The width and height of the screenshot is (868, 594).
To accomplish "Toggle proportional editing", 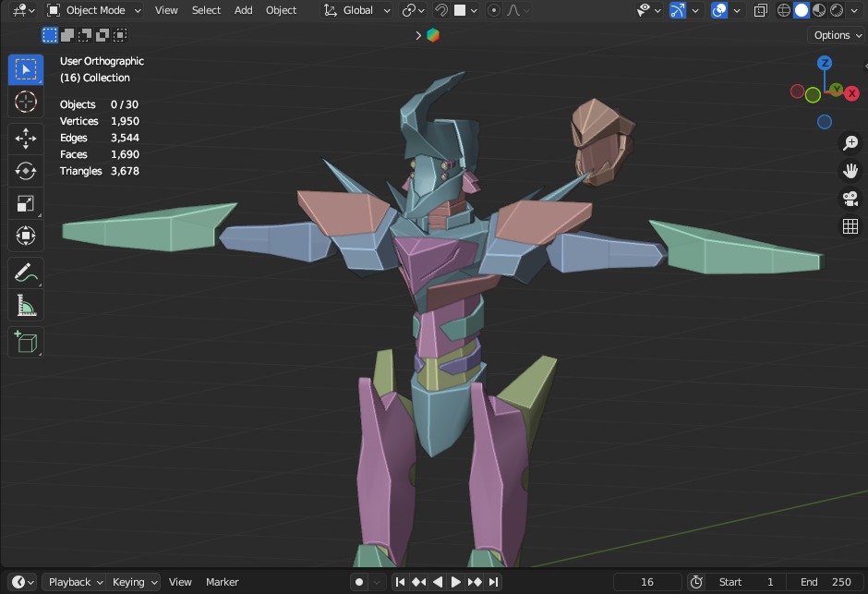I will (x=494, y=10).
